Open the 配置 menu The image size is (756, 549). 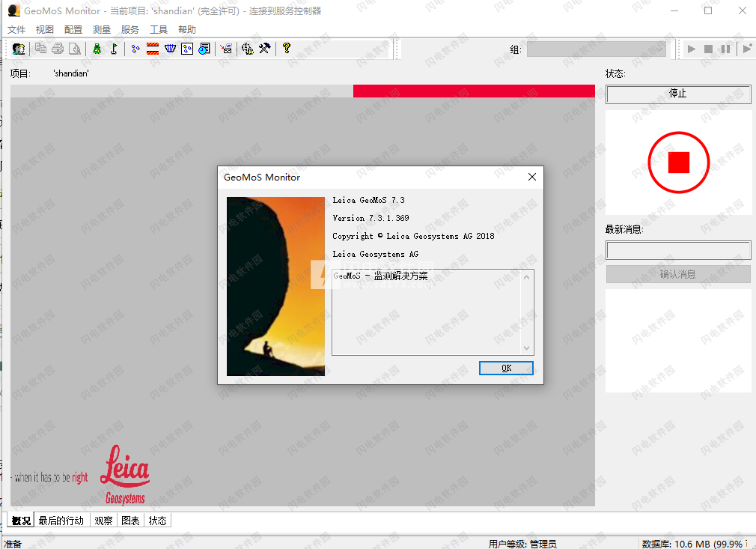tap(73, 29)
